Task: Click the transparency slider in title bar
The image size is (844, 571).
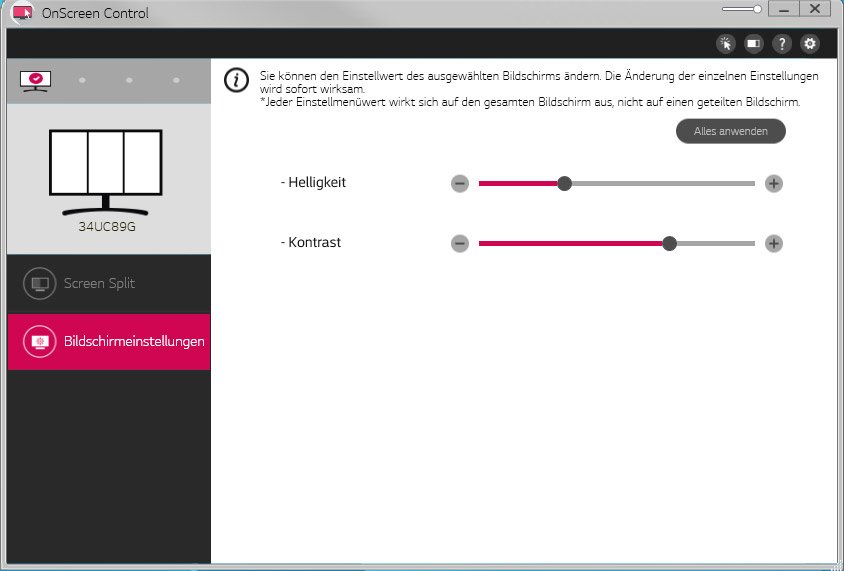Action: coord(744,9)
